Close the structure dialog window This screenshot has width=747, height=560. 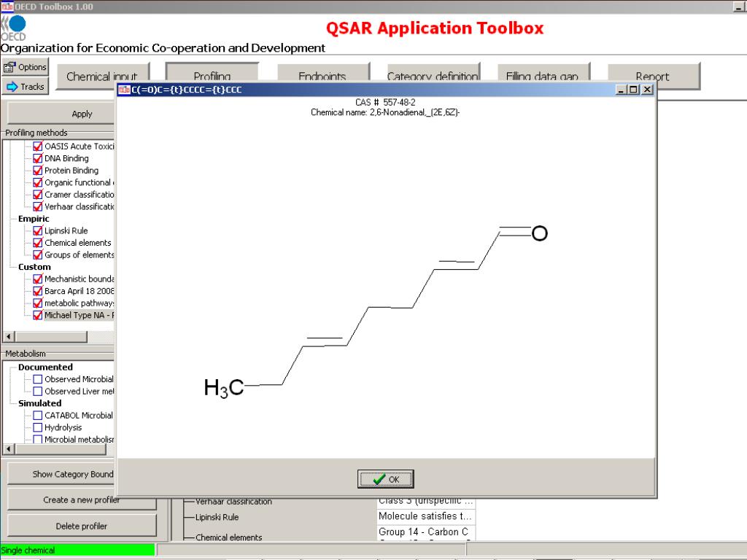[647, 90]
